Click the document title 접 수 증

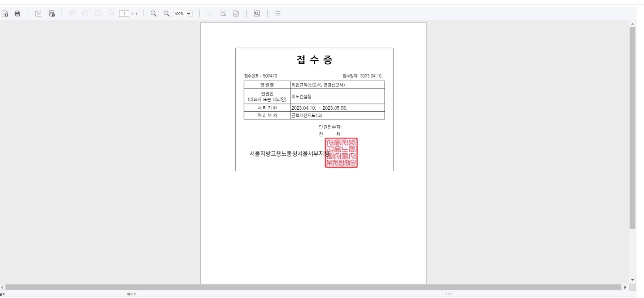314,60
